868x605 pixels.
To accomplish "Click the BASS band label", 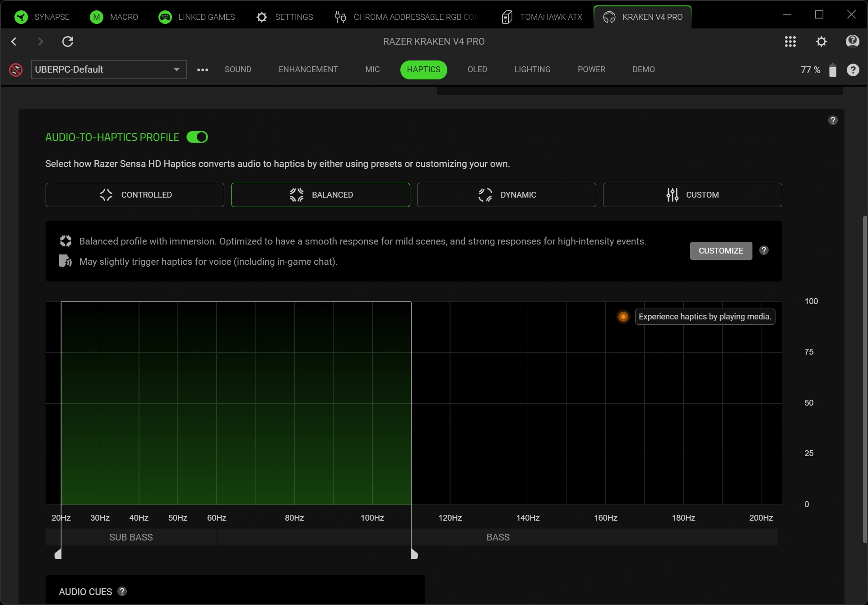I will tap(498, 537).
